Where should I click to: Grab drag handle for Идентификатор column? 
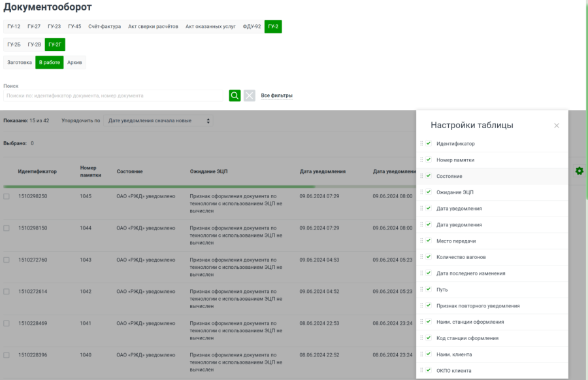pyautogui.click(x=421, y=144)
